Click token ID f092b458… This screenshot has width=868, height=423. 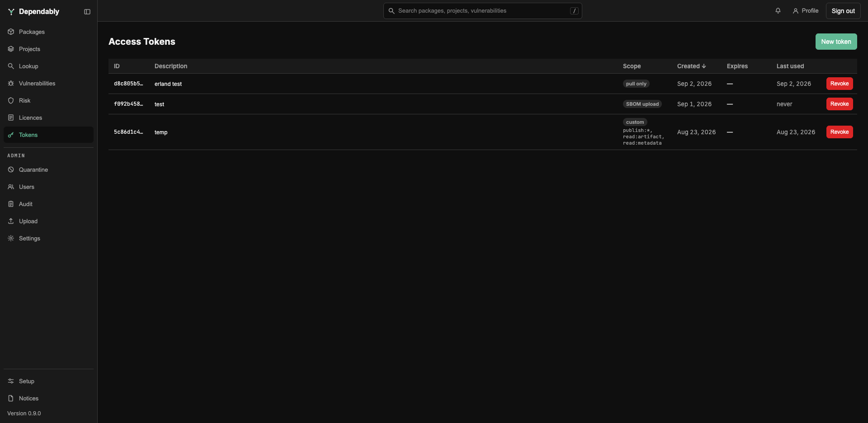tap(128, 104)
